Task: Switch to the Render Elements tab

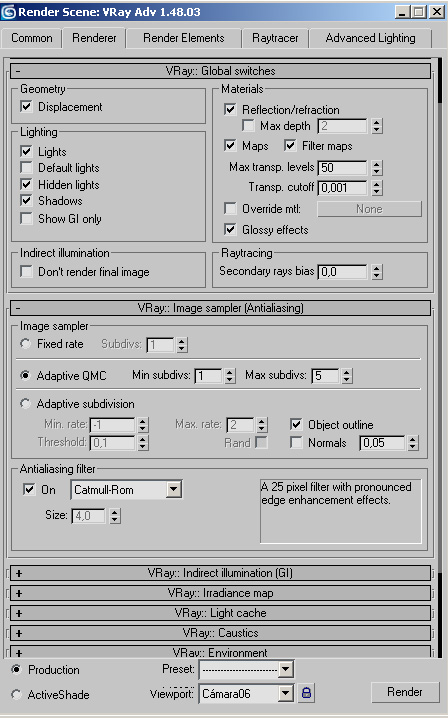Action: click(x=184, y=38)
